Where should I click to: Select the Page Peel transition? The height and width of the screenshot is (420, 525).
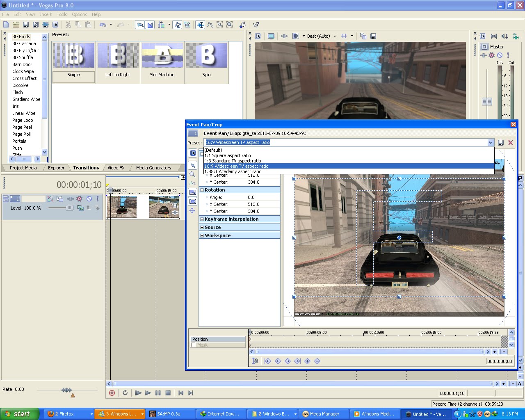tap(22, 127)
